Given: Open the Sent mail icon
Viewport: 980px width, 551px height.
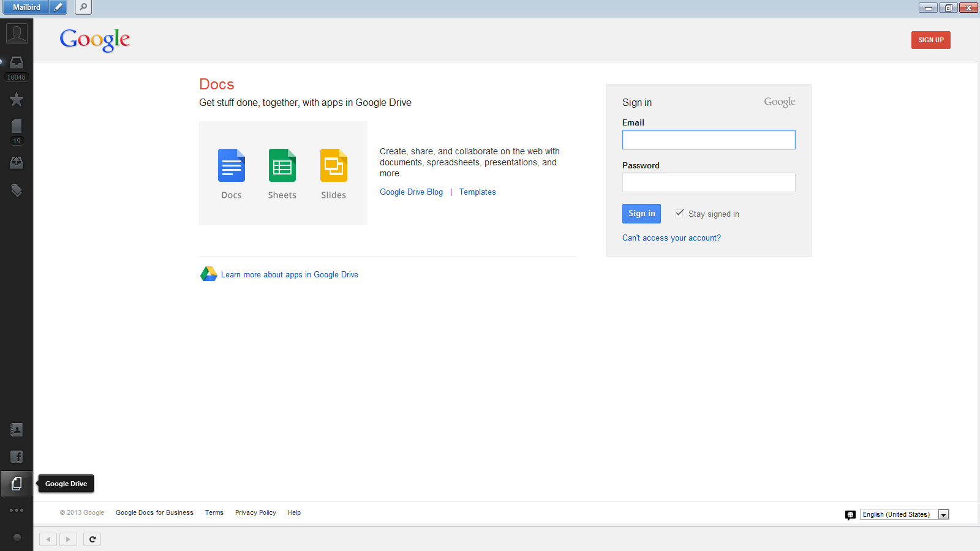Looking at the screenshot, I should (17, 162).
